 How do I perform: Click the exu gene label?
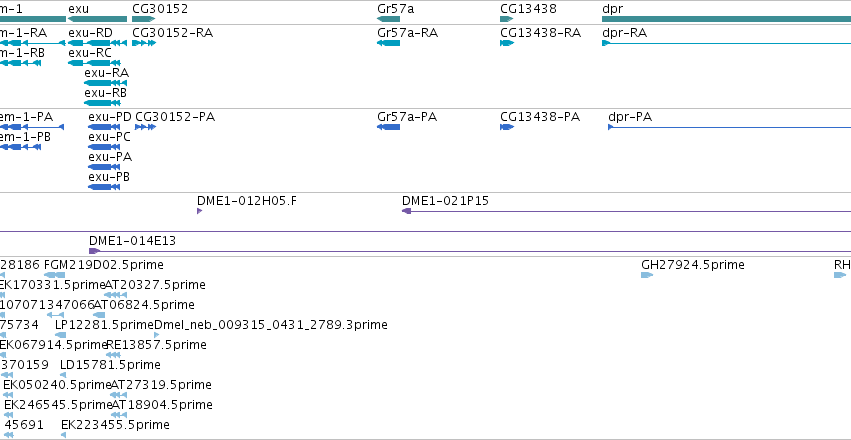click(x=79, y=9)
